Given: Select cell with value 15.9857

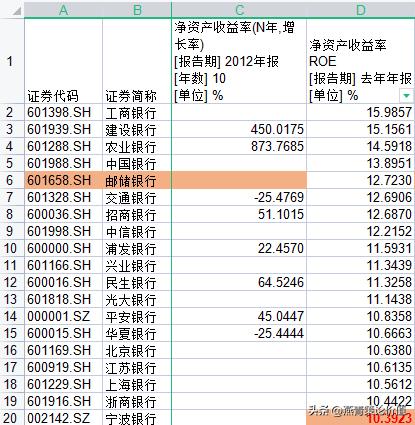Looking at the screenshot, I should [361, 112].
